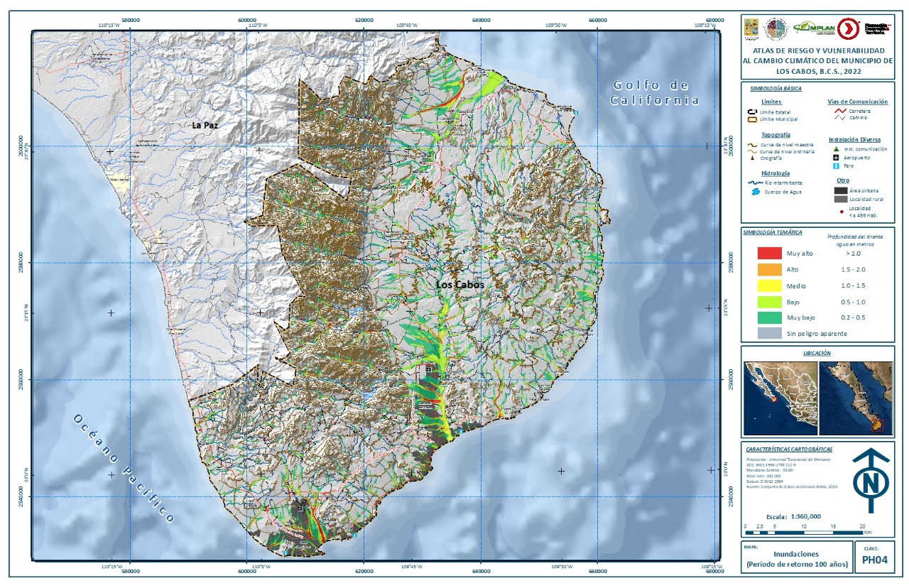Screen dimensions: 909x588
Task: Click the Río intermitente legend symbol
Action: pyautogui.click(x=754, y=183)
